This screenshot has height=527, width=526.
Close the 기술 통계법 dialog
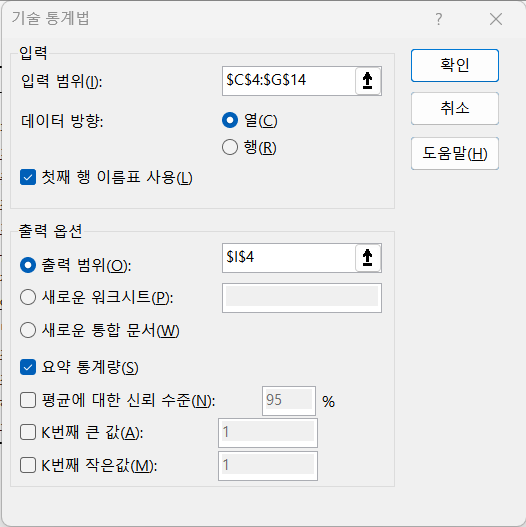(496, 19)
